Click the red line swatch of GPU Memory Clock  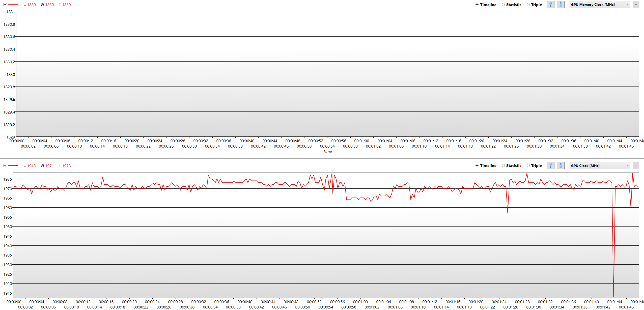[x=13, y=4]
